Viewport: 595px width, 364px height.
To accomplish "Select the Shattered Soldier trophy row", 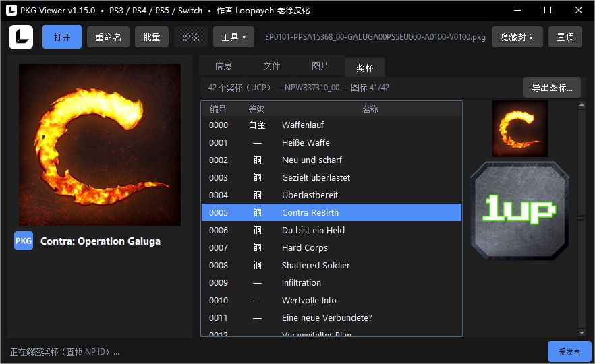I will coord(331,265).
